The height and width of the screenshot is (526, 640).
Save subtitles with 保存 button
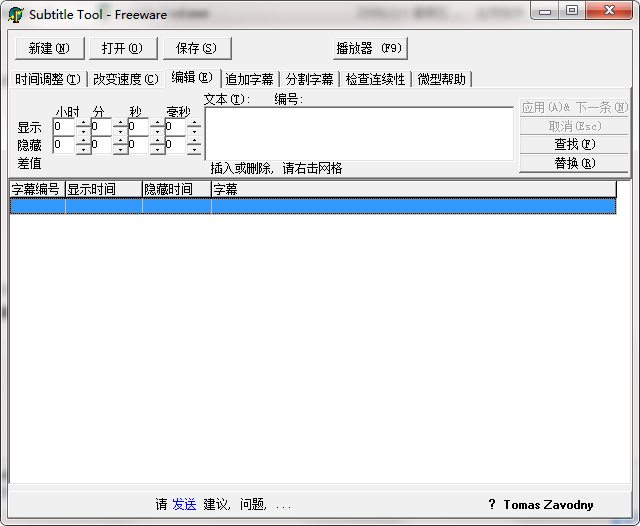click(197, 48)
